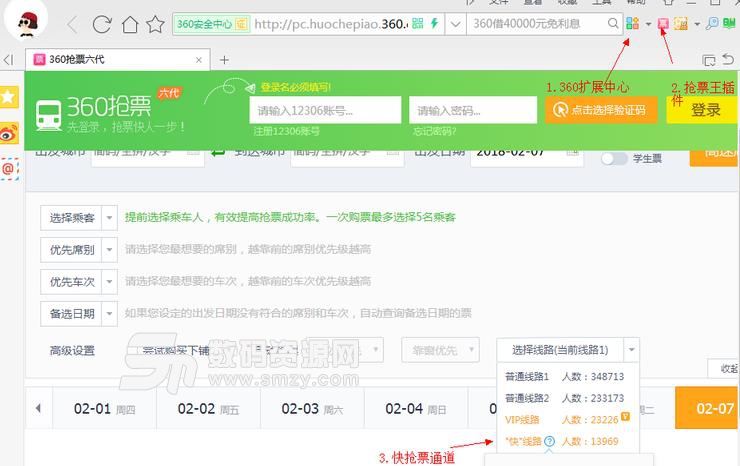Screen dimensions: 740x466
Task: Open the pink ticket-grabbing plugin icon
Action: point(663,23)
